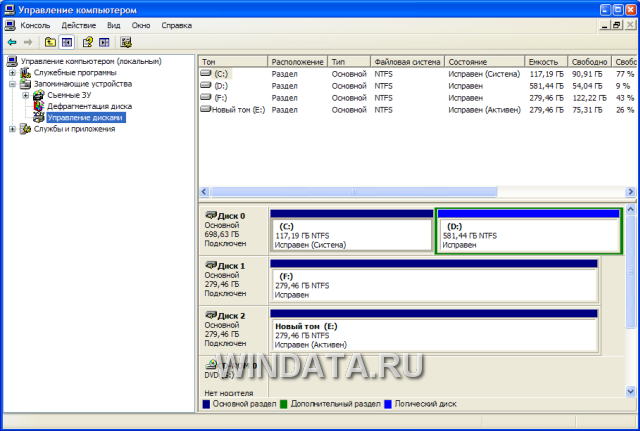Click the right arrow of horizontal scrollbar
Image resolution: width=640 pixels, height=431 pixels.
(630, 191)
